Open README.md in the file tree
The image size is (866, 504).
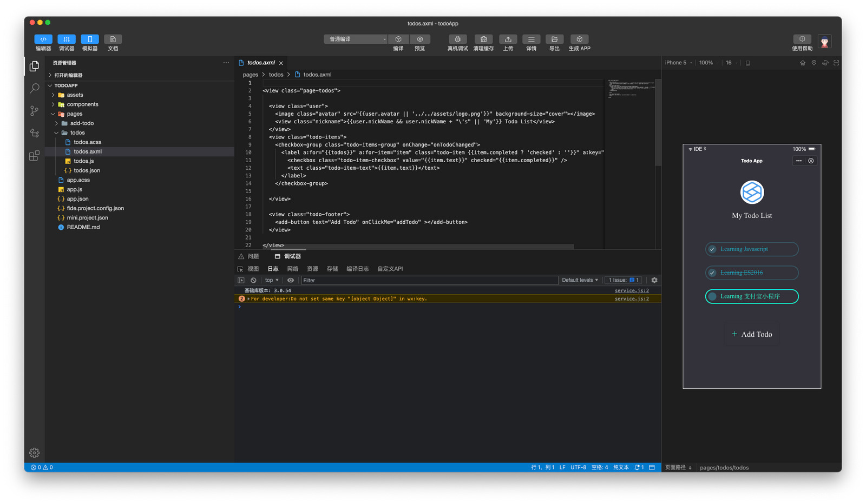point(83,227)
